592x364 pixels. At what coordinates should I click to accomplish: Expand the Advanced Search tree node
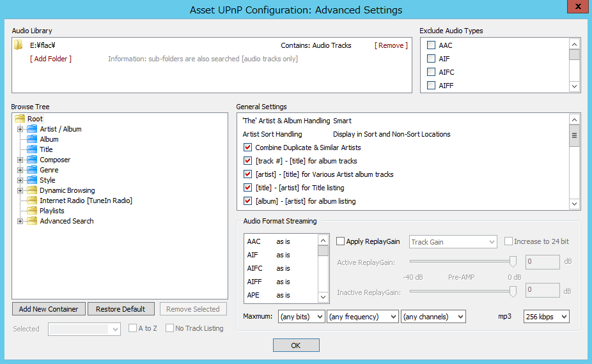point(20,221)
